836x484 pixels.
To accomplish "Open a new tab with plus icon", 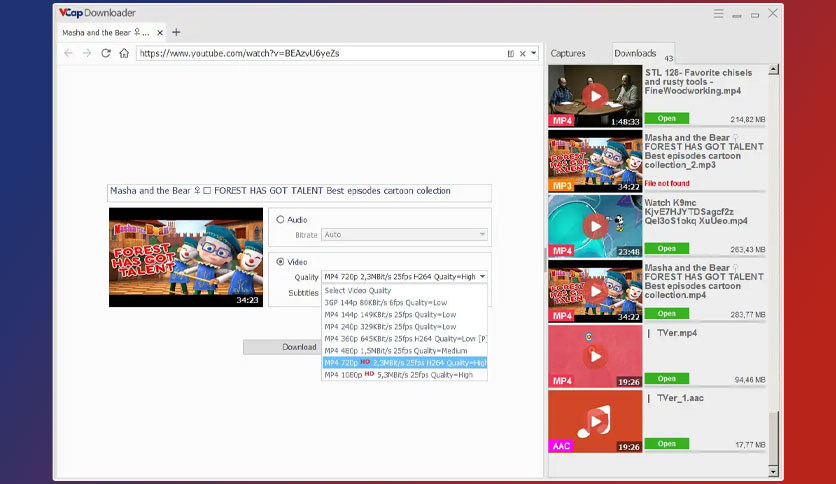I will click(176, 33).
